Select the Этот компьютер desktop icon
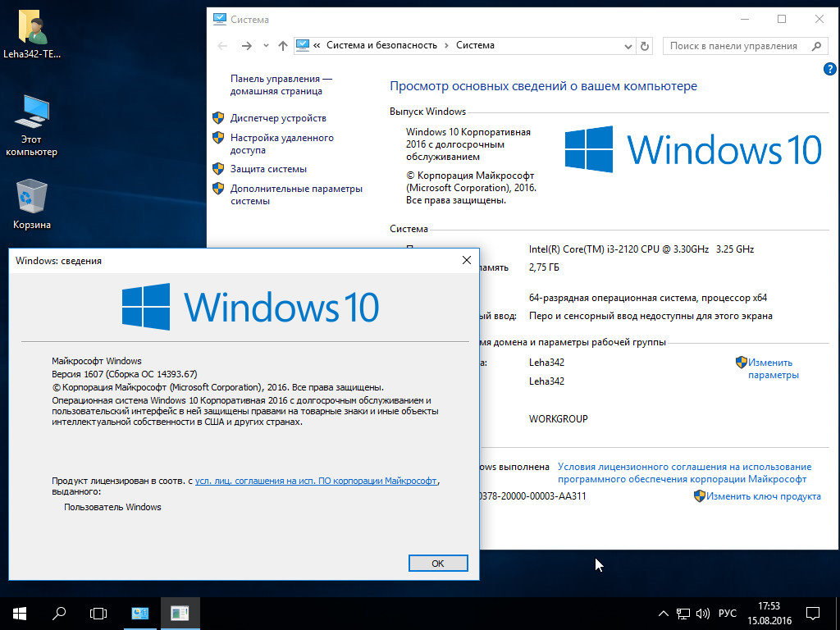840x630 pixels. 32,126
